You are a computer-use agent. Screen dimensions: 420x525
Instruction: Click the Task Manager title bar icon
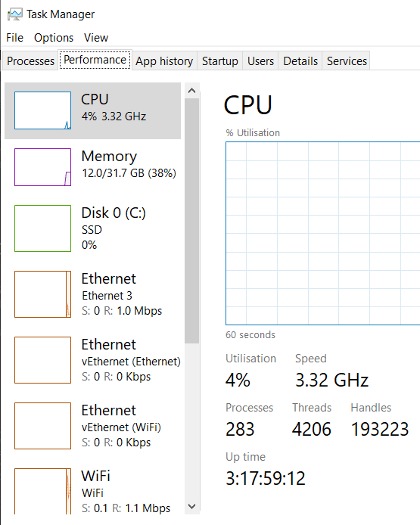14,14
